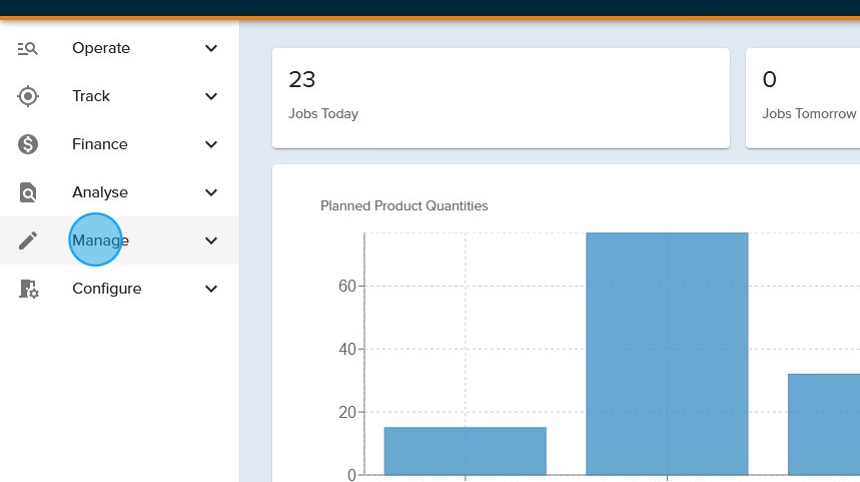The width and height of the screenshot is (860, 482).
Task: Click the Track crosshair target icon
Action: pos(28,96)
